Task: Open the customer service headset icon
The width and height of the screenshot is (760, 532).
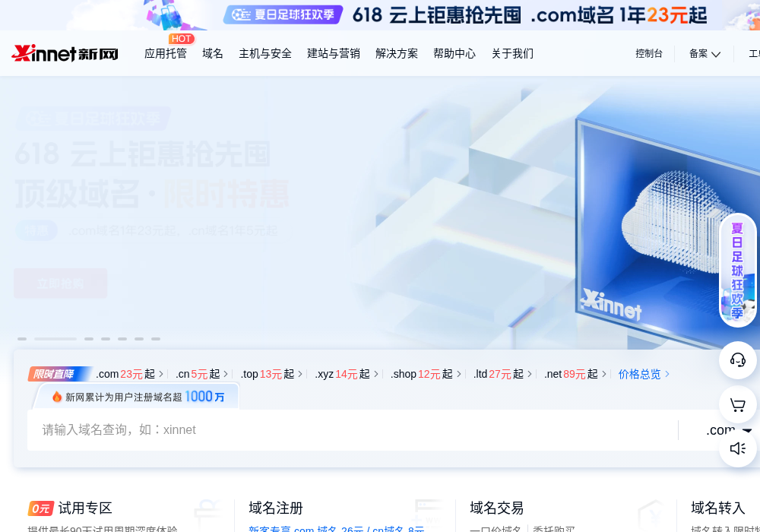Action: pyautogui.click(x=738, y=360)
